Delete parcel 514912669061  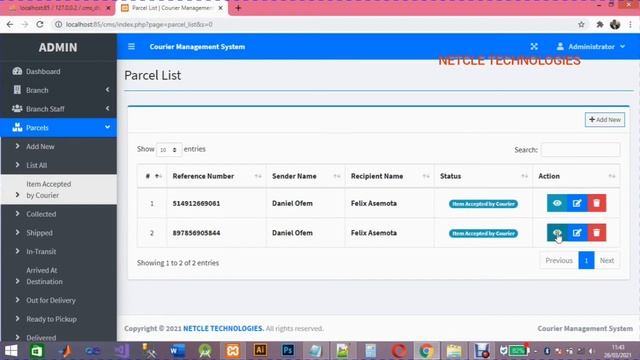click(x=596, y=203)
